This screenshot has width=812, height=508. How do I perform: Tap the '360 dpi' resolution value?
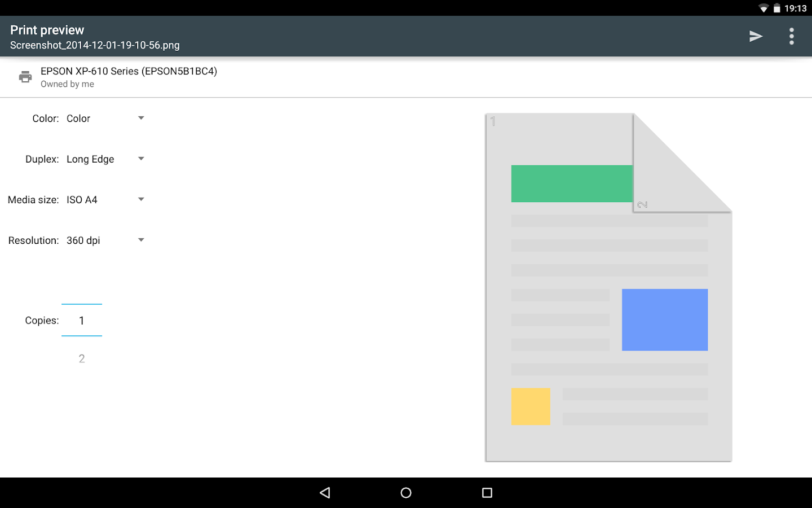83,240
